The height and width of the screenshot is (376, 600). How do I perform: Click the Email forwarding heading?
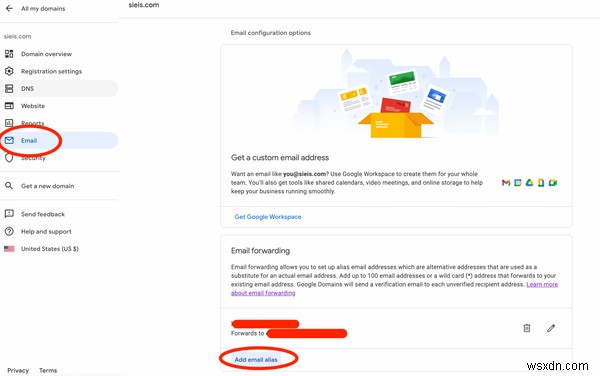(x=261, y=251)
